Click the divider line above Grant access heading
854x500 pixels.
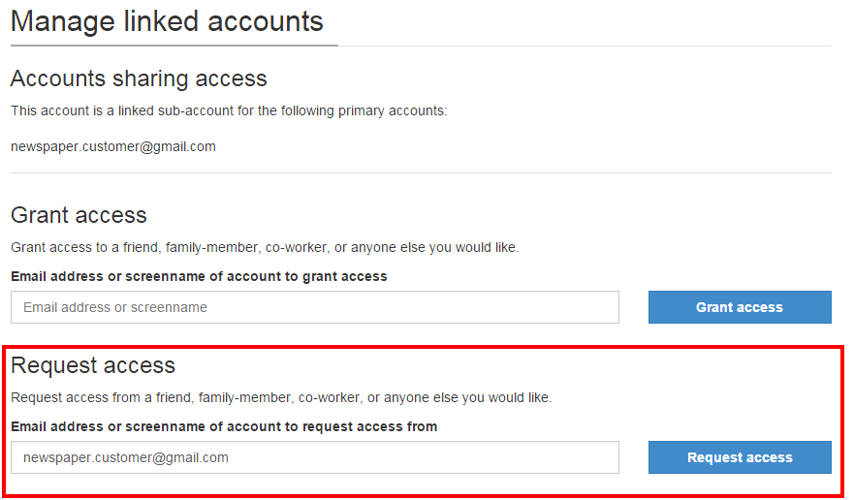coord(420,173)
